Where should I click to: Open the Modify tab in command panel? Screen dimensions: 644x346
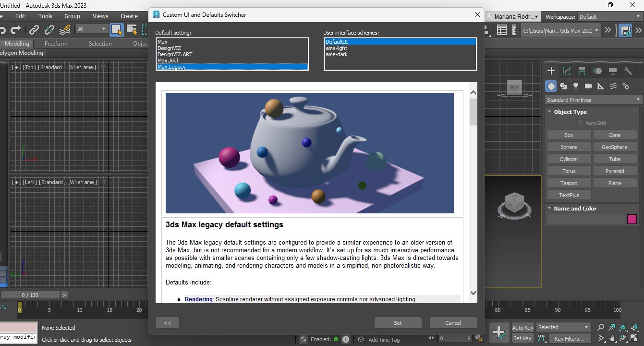567,71
